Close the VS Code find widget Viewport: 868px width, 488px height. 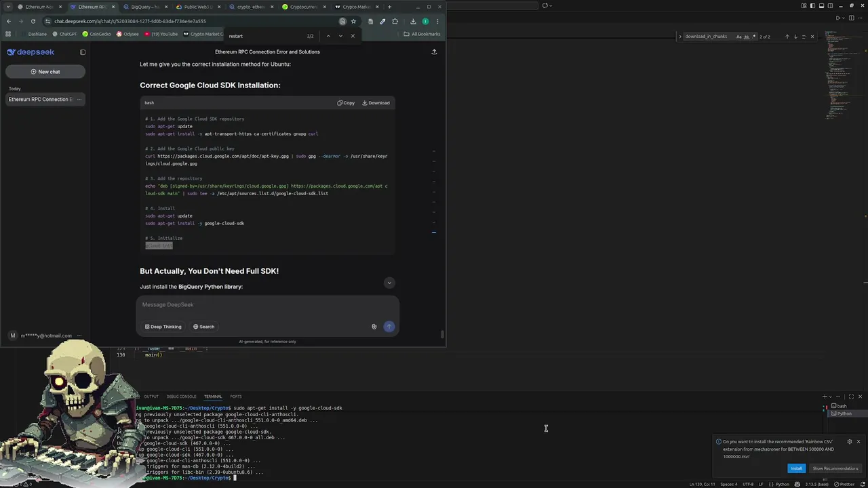tap(812, 37)
